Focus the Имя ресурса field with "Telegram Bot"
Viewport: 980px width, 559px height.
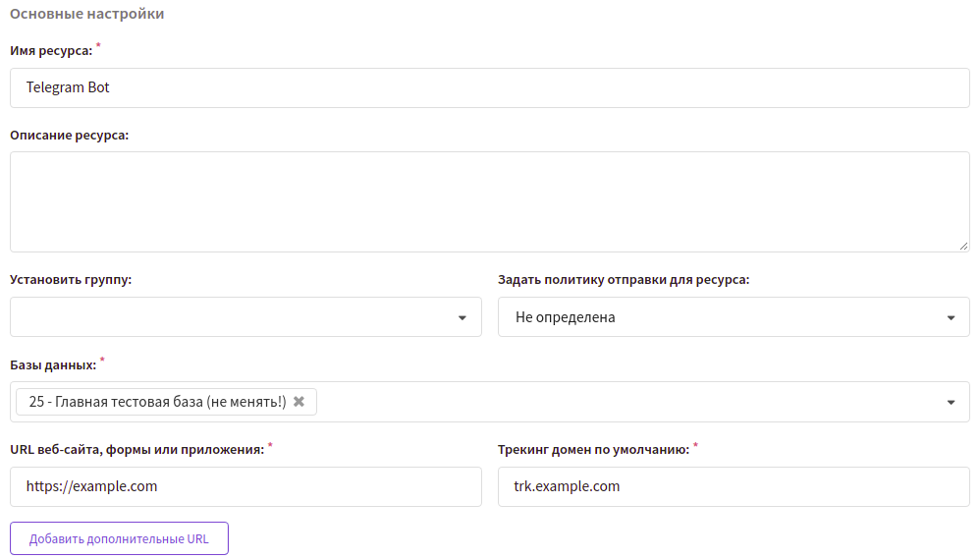489,87
